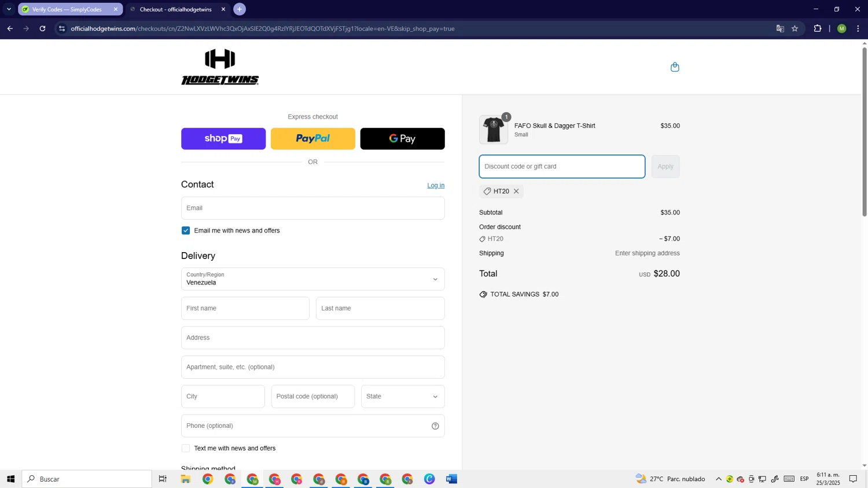The width and height of the screenshot is (868, 488).
Task: Open the browser extensions puzzle icon
Action: tap(818, 28)
